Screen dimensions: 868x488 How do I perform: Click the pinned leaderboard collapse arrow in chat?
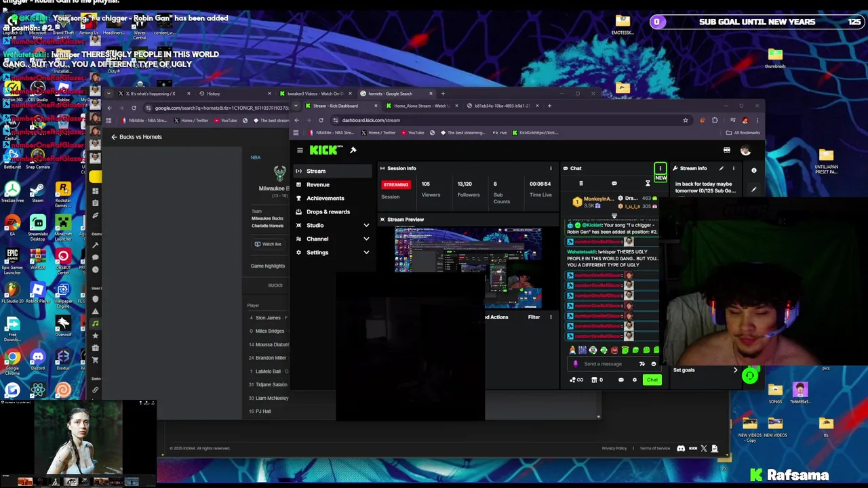point(614,217)
